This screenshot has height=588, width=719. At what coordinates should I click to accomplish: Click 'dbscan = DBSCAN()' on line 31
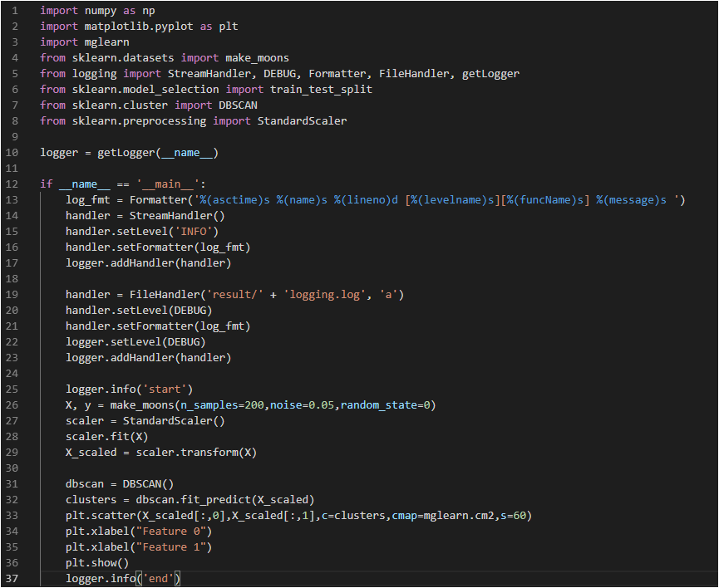pyautogui.click(x=120, y=484)
